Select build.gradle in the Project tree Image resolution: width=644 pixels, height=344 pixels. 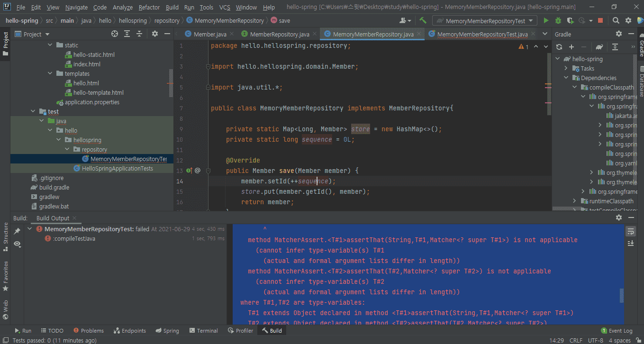point(54,188)
